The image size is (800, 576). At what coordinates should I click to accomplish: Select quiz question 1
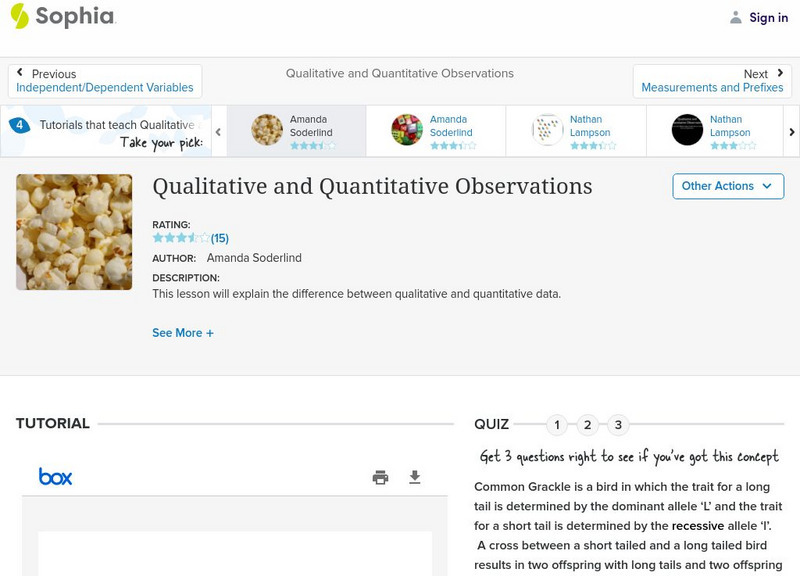[x=557, y=425]
